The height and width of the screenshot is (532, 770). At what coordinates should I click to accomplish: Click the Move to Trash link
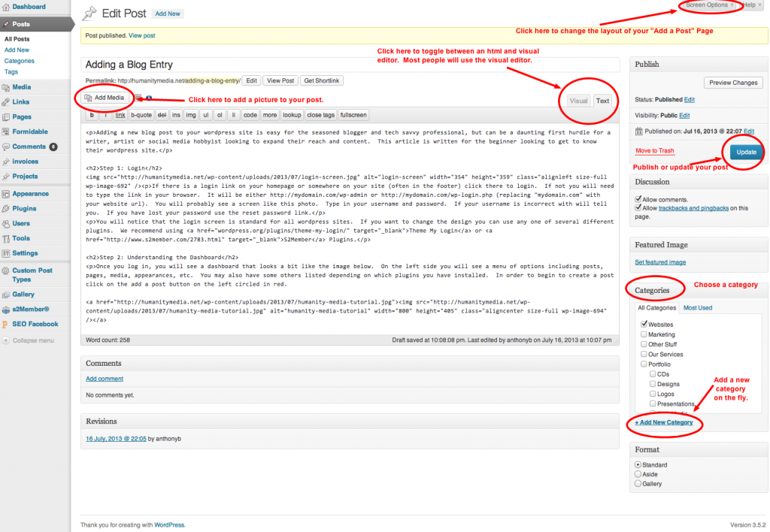point(654,151)
